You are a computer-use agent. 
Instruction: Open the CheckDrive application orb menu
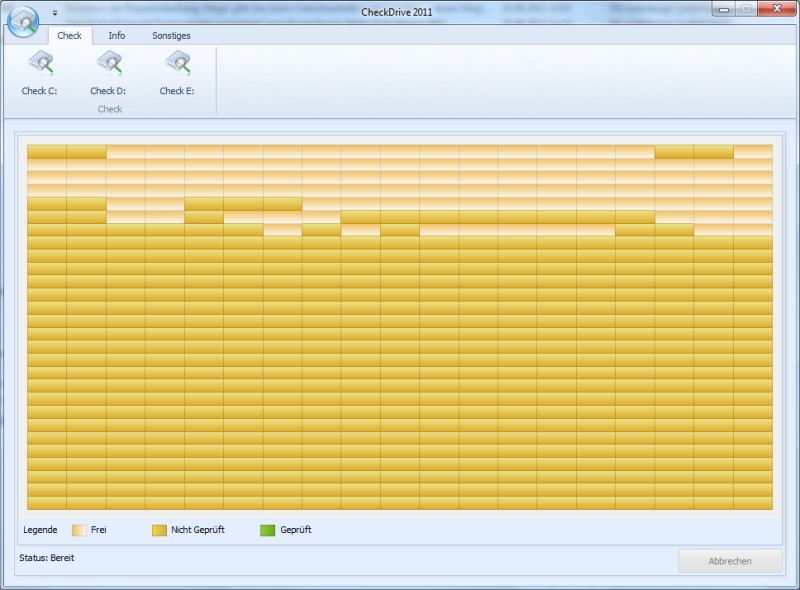22,19
